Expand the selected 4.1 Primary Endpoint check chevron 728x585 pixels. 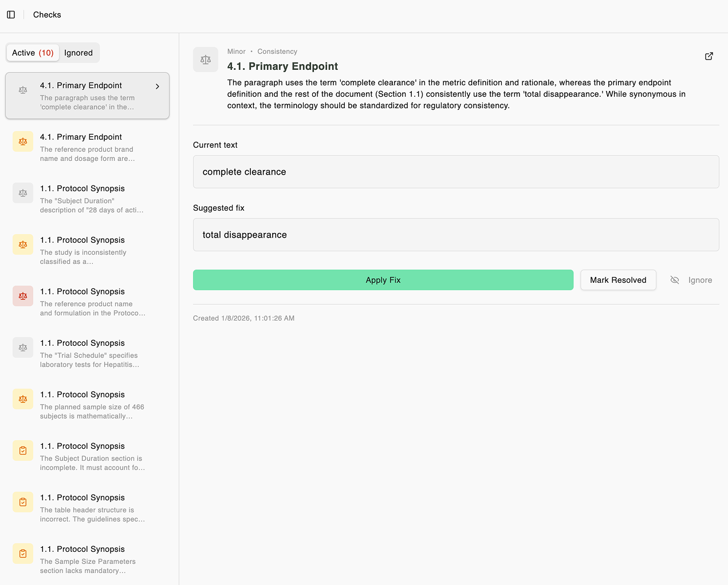[158, 86]
